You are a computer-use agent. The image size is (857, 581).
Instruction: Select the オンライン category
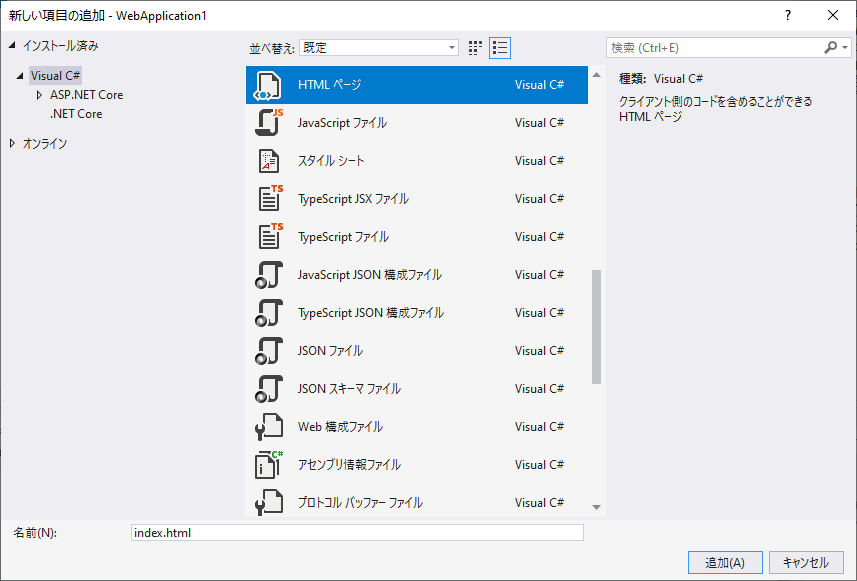pos(45,144)
